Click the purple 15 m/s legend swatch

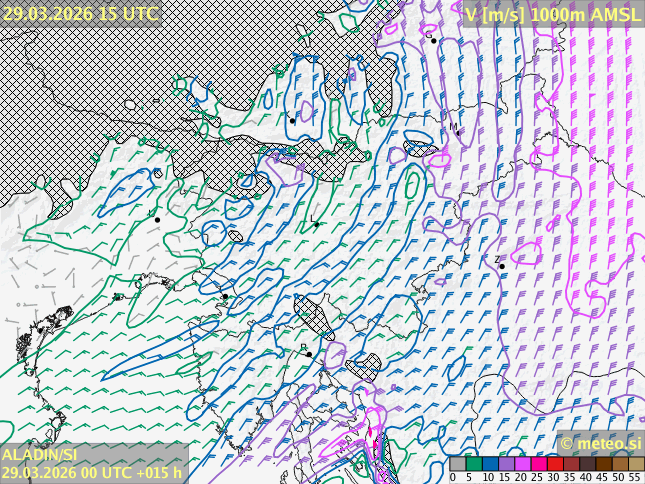[x=506, y=464]
